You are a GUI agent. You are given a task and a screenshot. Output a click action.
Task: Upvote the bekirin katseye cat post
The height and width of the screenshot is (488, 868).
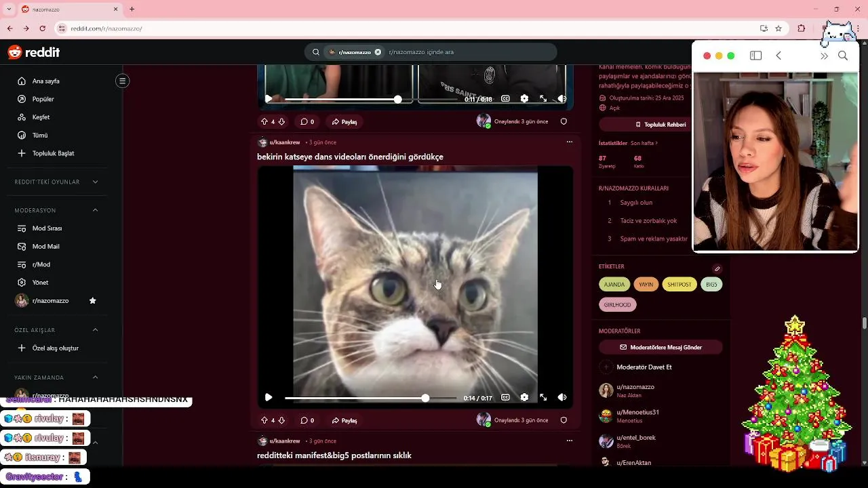(x=264, y=420)
